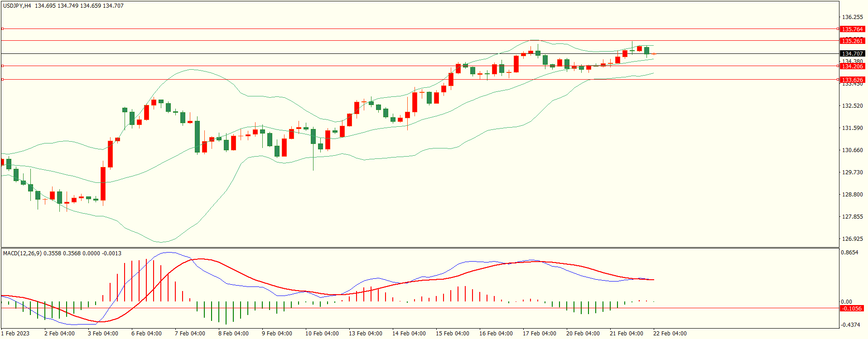
Task: Click the 16 Feb 04:00 time label
Action: 496,334
